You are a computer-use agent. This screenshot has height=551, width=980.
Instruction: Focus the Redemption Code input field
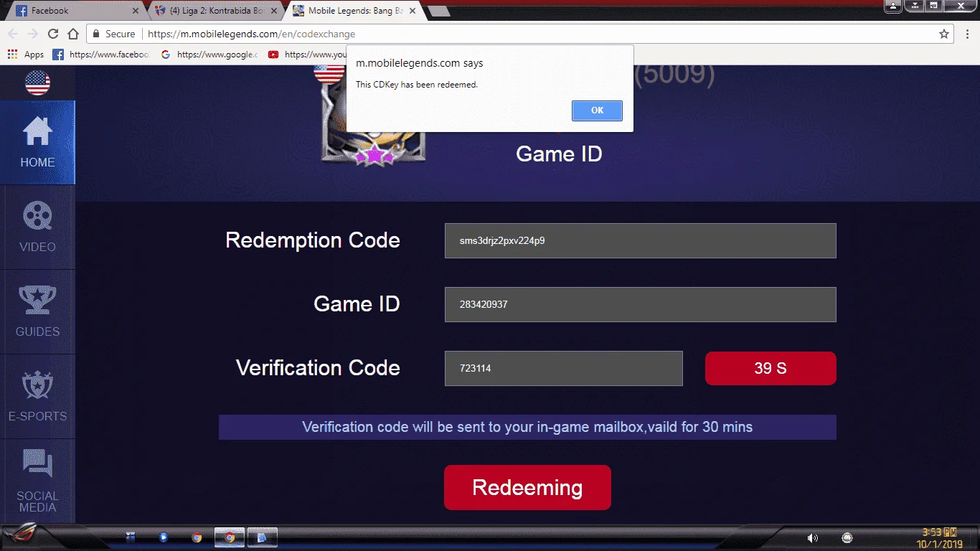click(x=641, y=240)
